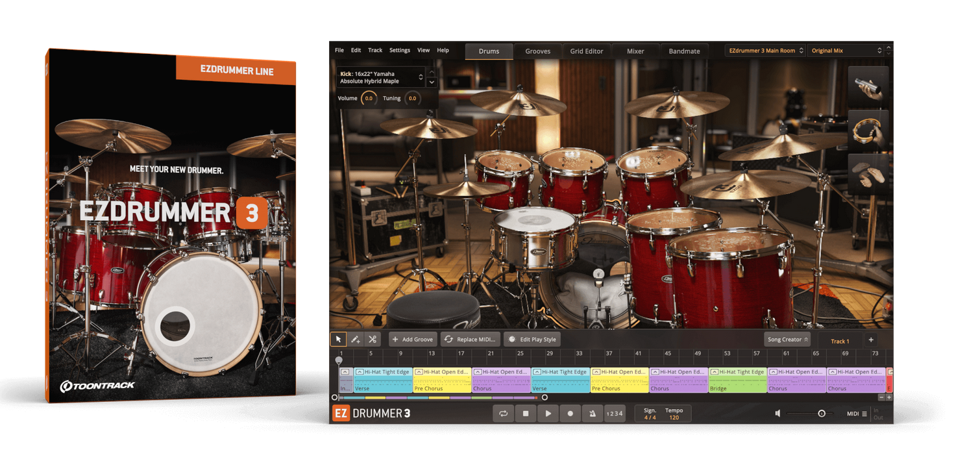Collapse the Bridge song block
980x472 pixels.
click(x=715, y=372)
